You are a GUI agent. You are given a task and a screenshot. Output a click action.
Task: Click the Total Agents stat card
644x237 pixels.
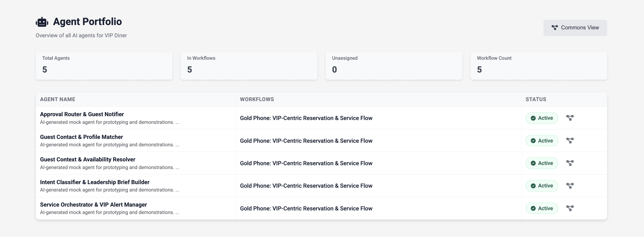coord(104,66)
